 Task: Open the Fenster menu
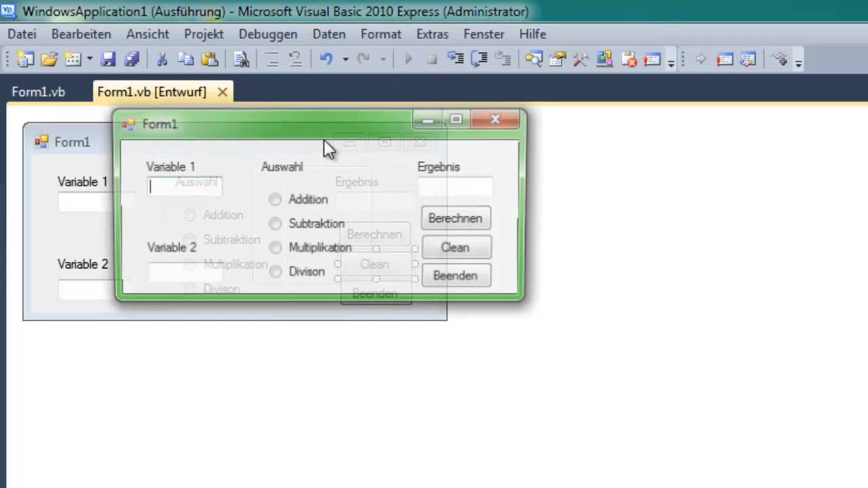[x=484, y=34]
